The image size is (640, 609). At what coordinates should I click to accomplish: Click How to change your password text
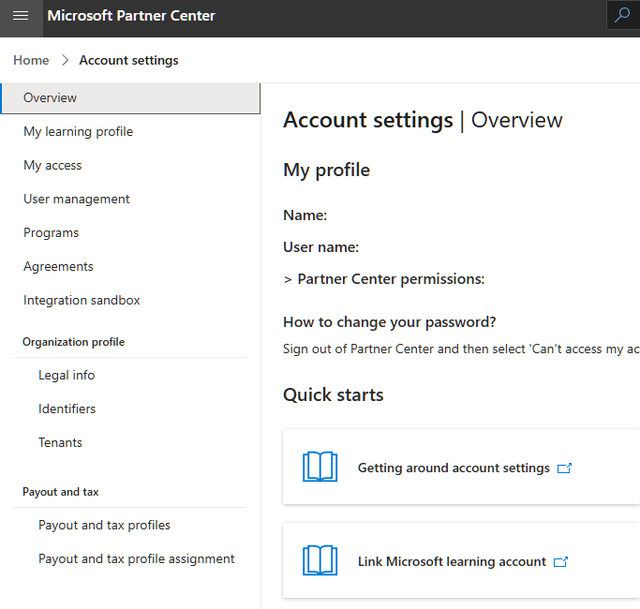390,322
